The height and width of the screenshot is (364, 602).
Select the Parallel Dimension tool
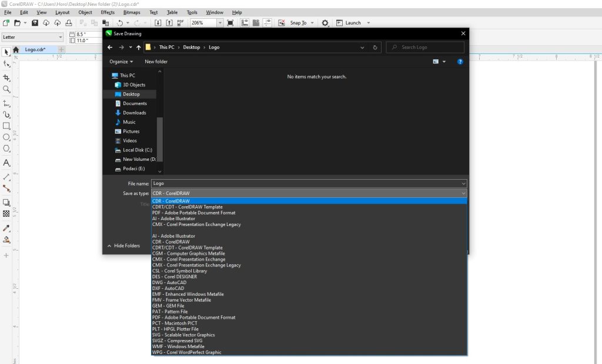click(x=6, y=177)
